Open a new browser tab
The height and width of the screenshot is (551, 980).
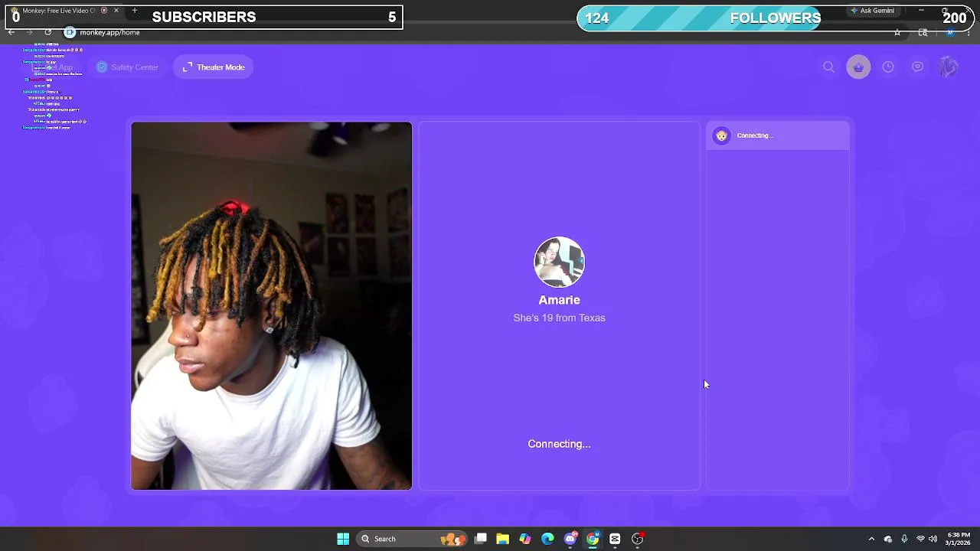[135, 11]
